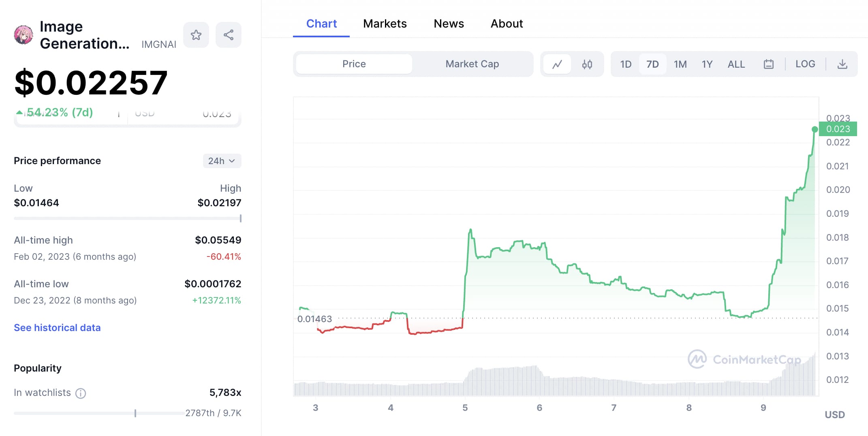The height and width of the screenshot is (436, 868).
Task: Select the 1M time range button
Action: pyautogui.click(x=680, y=64)
